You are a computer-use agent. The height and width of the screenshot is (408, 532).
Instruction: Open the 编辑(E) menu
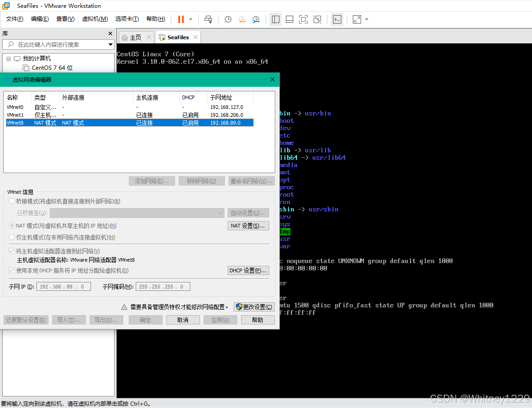point(40,19)
